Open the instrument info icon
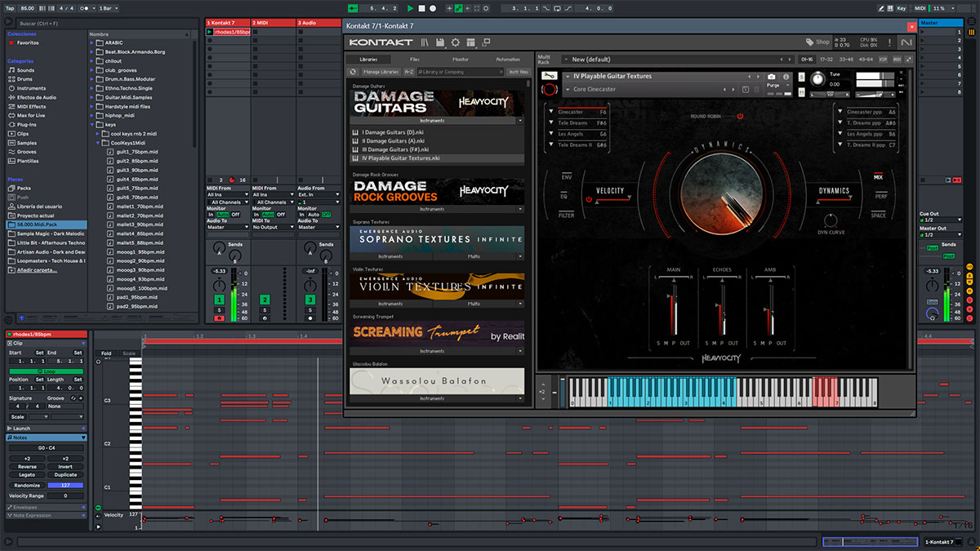The height and width of the screenshot is (551, 980). click(787, 77)
